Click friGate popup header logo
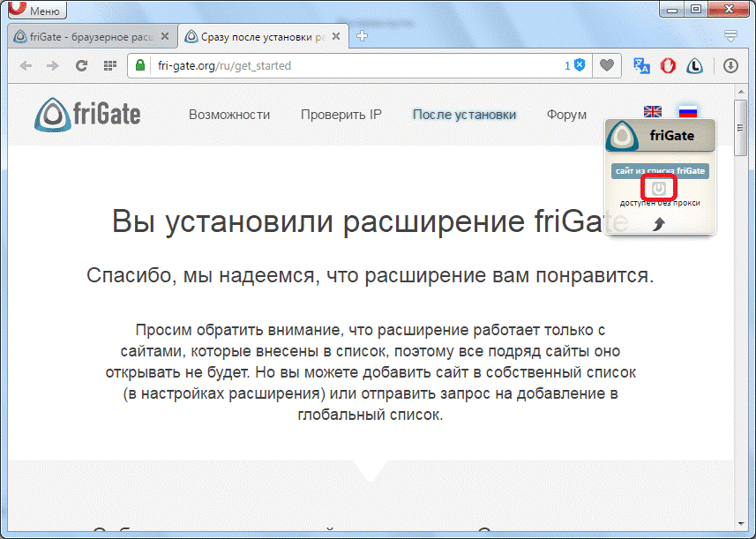 [x=622, y=136]
